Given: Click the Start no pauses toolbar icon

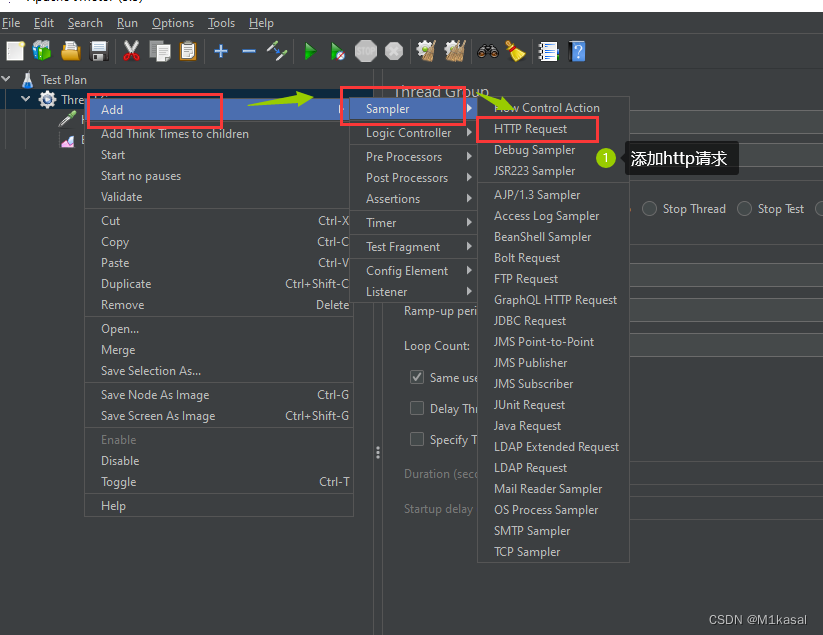Looking at the screenshot, I should tap(337, 51).
